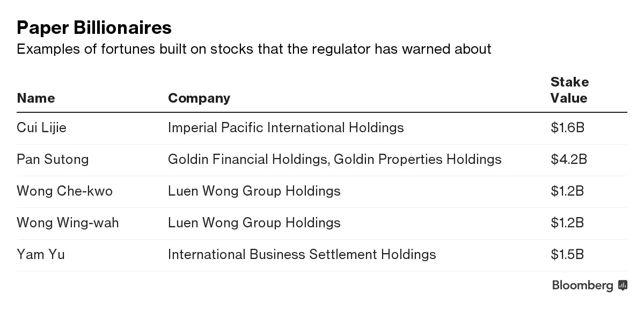Click the Stake Value column header
Image resolution: width=644 pixels, height=309 pixels.
coord(569,90)
